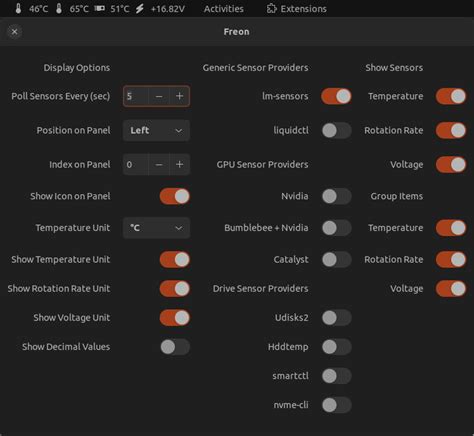Toggle Show Sensors Temperature switch

(x=451, y=96)
